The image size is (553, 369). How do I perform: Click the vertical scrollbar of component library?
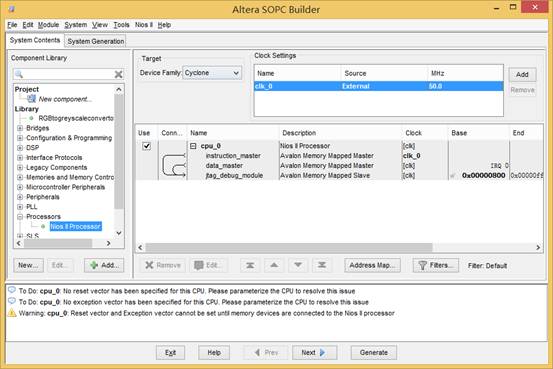(119, 152)
